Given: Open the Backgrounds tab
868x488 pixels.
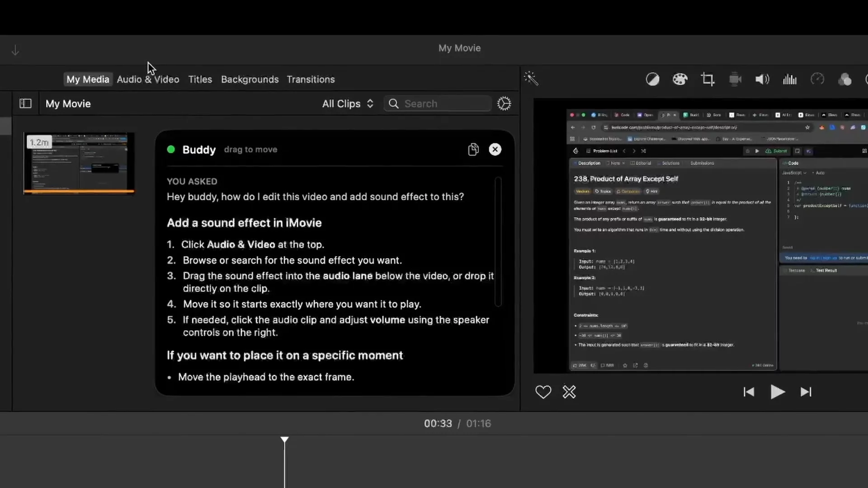Looking at the screenshot, I should coord(250,80).
